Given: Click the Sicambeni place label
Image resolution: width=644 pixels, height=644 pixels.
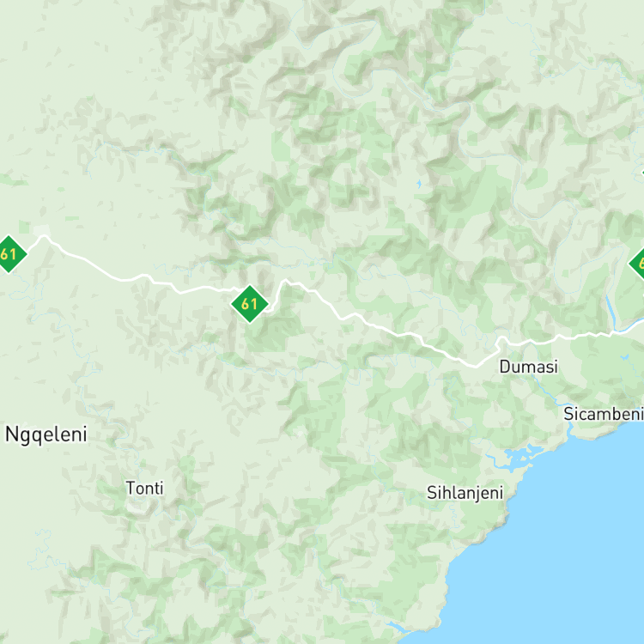Looking at the screenshot, I should click(x=604, y=414).
